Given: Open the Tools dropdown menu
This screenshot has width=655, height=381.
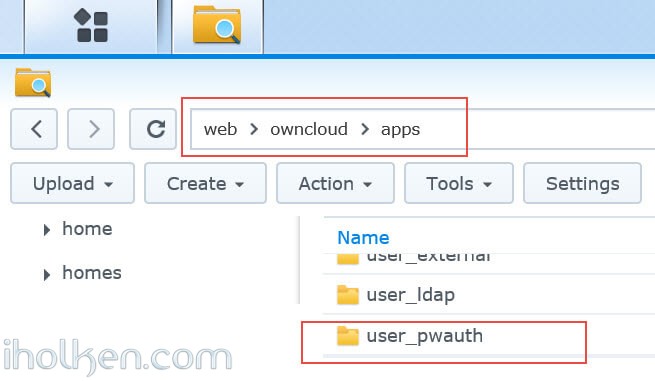Looking at the screenshot, I should pyautogui.click(x=459, y=183).
